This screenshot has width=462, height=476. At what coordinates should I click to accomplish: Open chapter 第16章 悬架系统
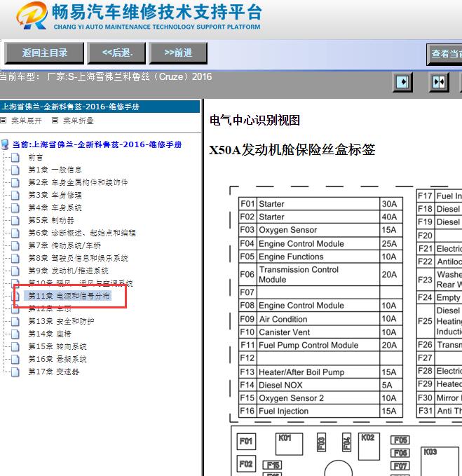pyautogui.click(x=57, y=359)
